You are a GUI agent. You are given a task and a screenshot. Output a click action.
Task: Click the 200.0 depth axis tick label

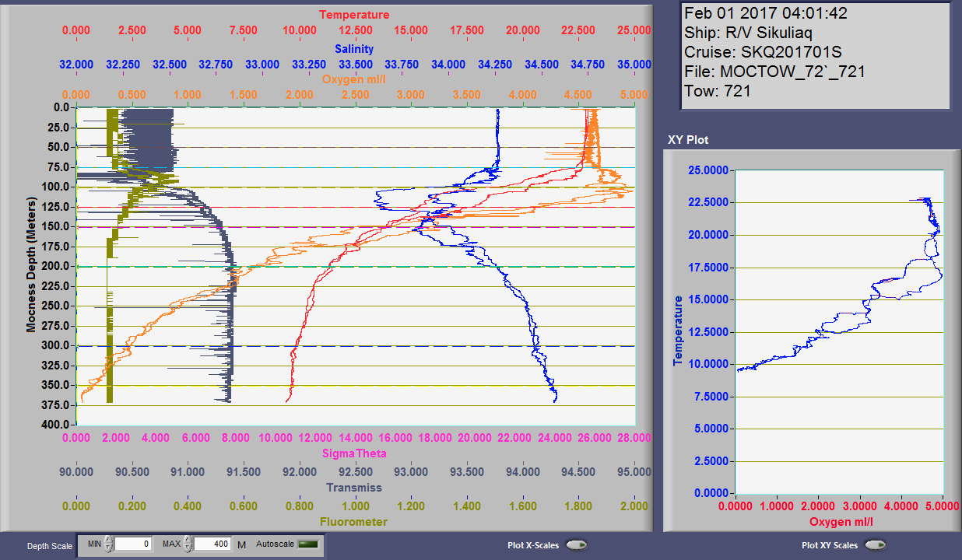[58, 266]
